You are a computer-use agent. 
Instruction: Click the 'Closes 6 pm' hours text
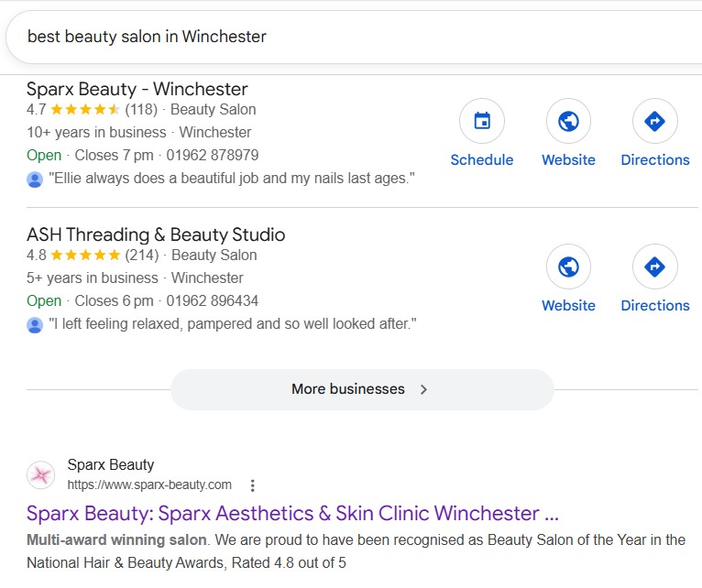tap(114, 300)
